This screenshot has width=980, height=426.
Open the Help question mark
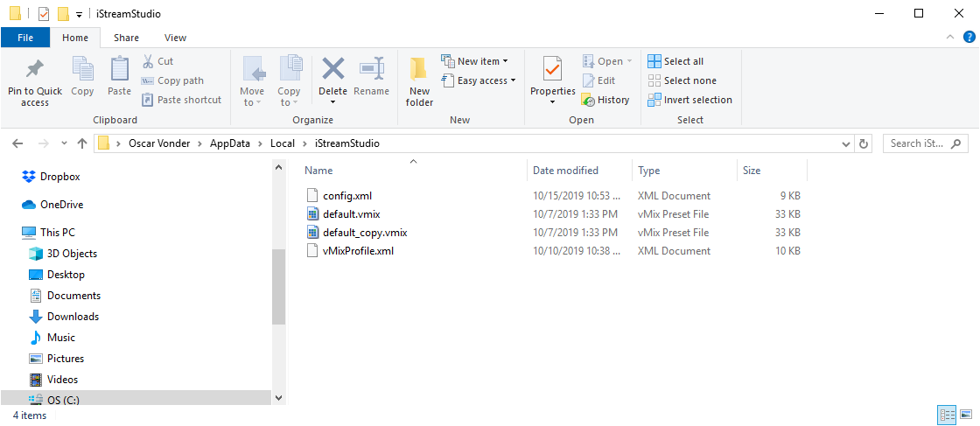click(969, 38)
